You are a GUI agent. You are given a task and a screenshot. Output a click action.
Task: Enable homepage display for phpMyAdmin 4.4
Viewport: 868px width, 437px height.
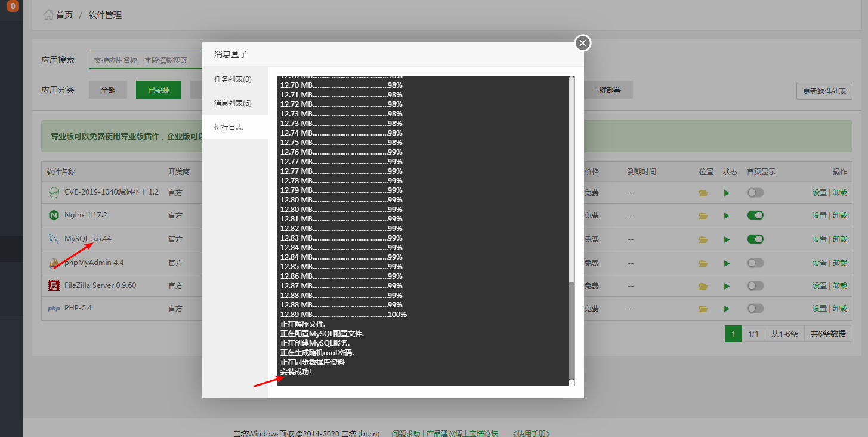[x=755, y=263]
